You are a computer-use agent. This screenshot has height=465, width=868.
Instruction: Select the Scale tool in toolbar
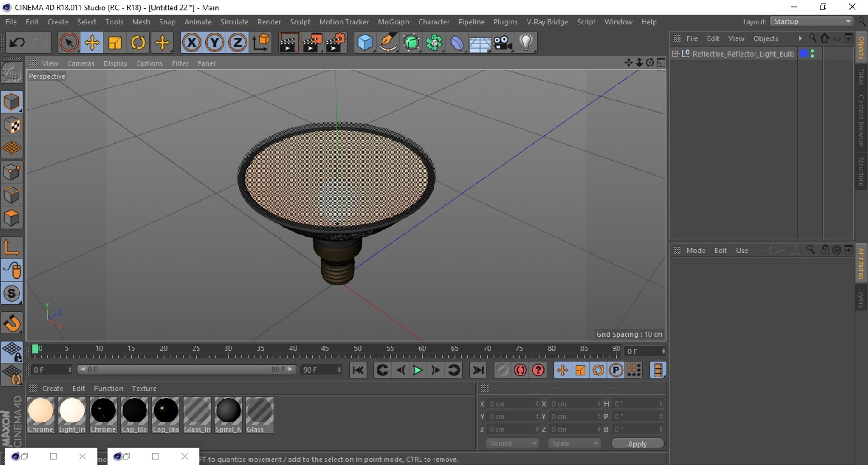(115, 43)
